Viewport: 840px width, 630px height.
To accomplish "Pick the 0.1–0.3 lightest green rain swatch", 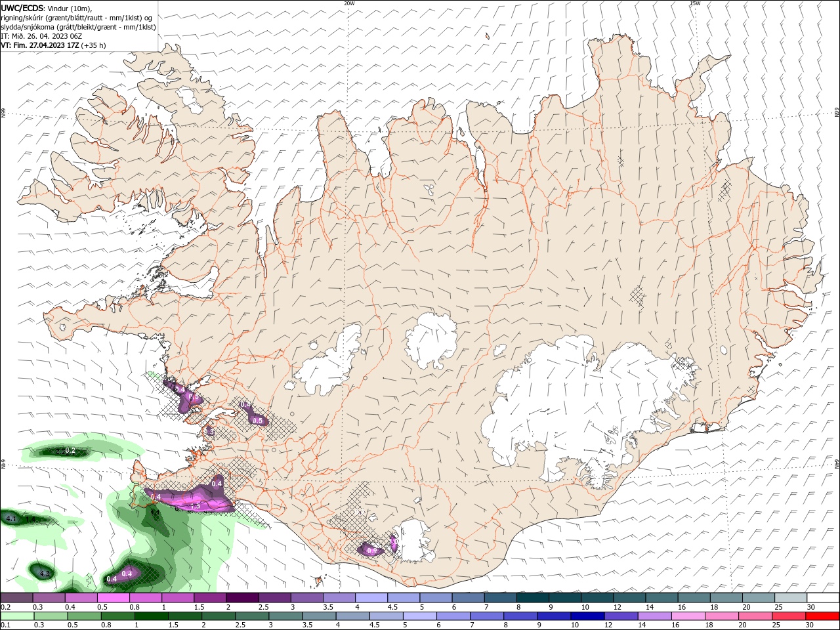I will pos(18,616).
